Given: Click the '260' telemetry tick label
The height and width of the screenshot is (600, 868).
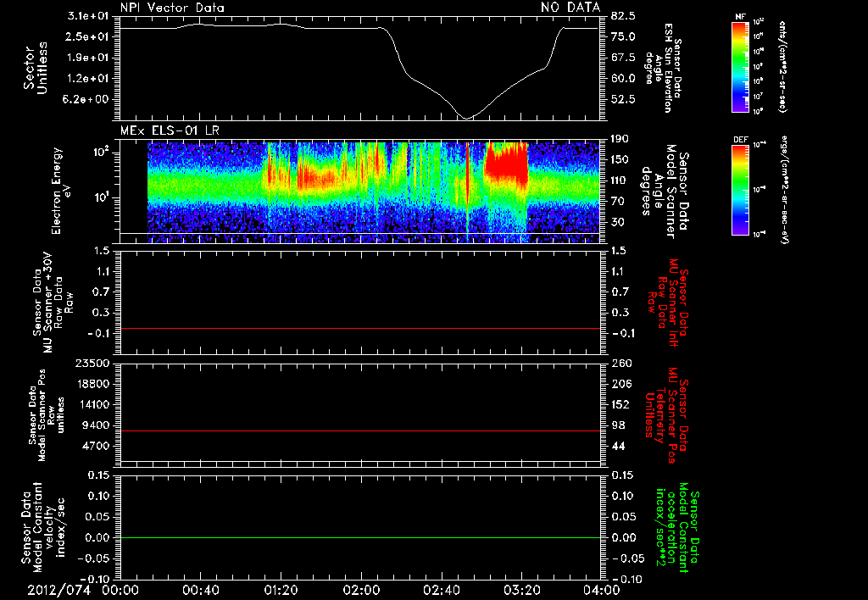Looking at the screenshot, I should coord(620,363).
